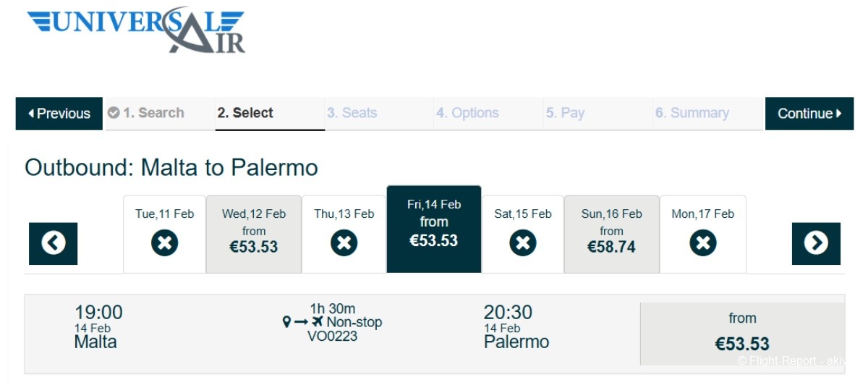This screenshot has height=385, width=868.
Task: Go back with the Previous button
Action: point(59,114)
